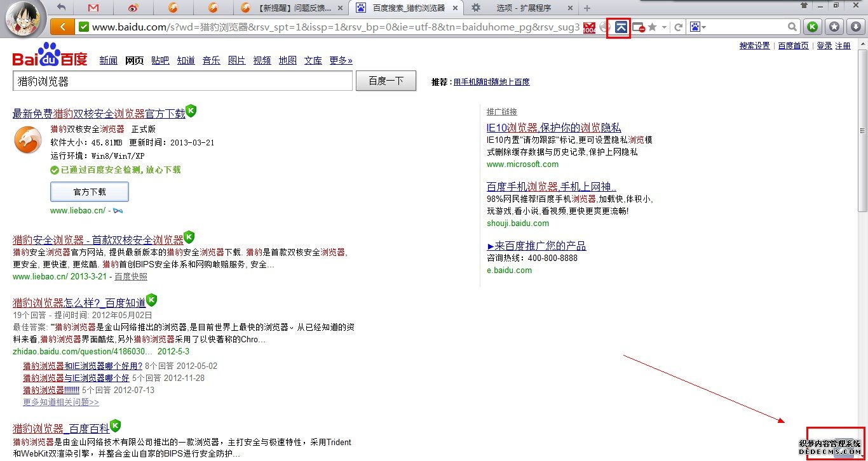Close the 【新提醒】问题反馈 tab

click(x=341, y=8)
